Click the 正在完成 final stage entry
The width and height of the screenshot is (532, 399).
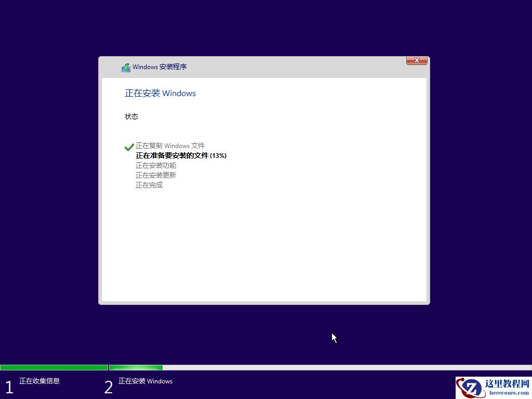(x=149, y=185)
